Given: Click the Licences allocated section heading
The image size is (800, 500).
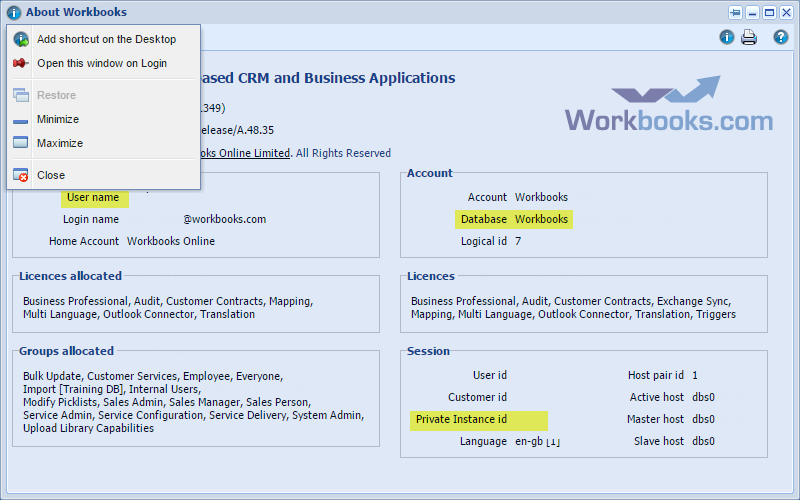Looking at the screenshot, I should 70,276.
